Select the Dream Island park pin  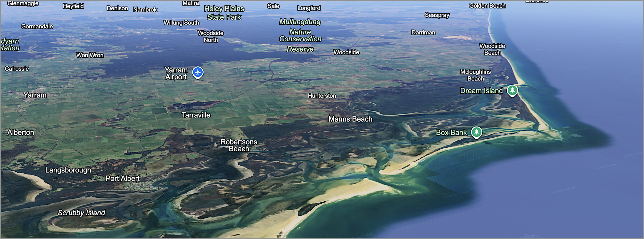[x=512, y=90]
